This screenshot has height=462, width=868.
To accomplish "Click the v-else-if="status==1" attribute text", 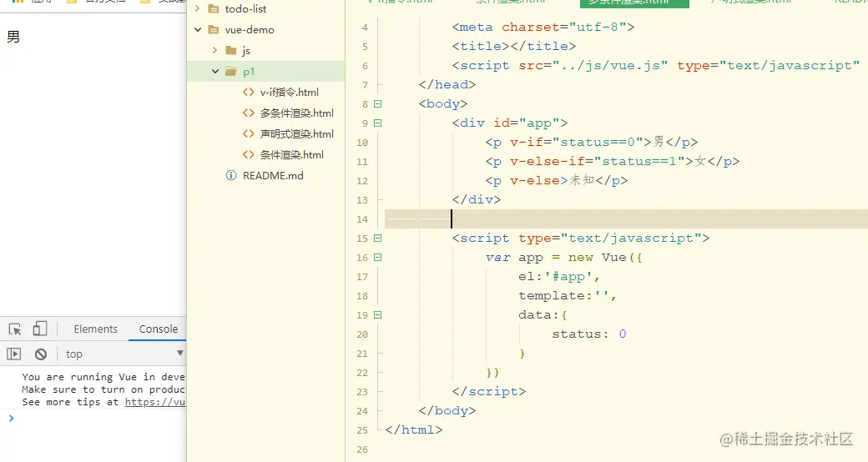I will [x=598, y=161].
